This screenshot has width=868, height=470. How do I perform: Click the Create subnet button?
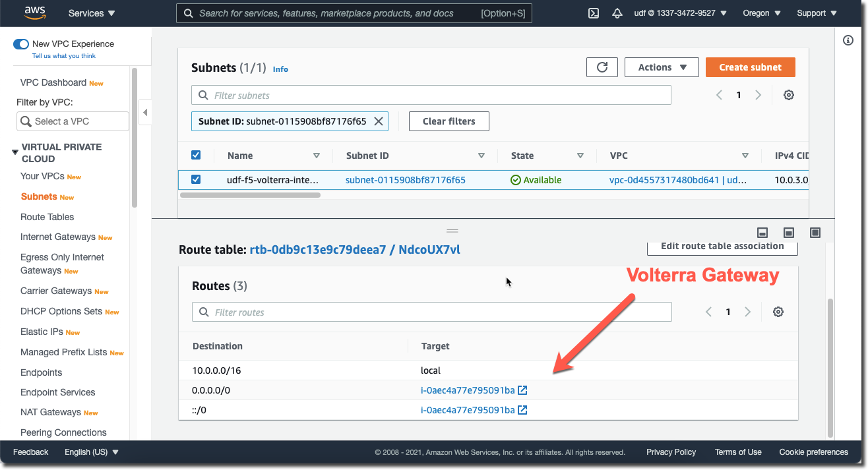pyautogui.click(x=750, y=67)
